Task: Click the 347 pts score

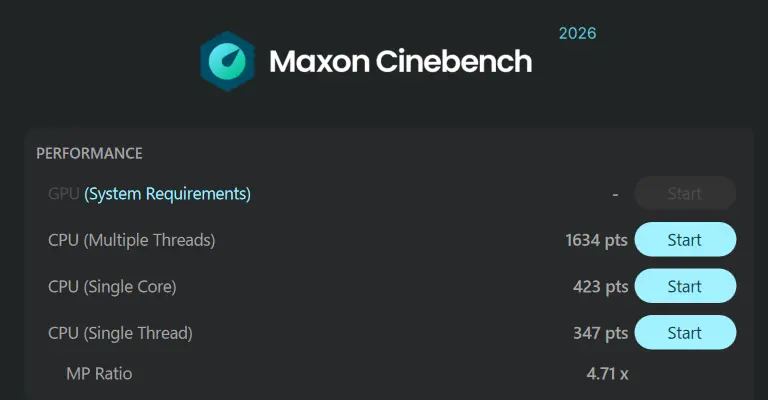Action: (x=600, y=333)
